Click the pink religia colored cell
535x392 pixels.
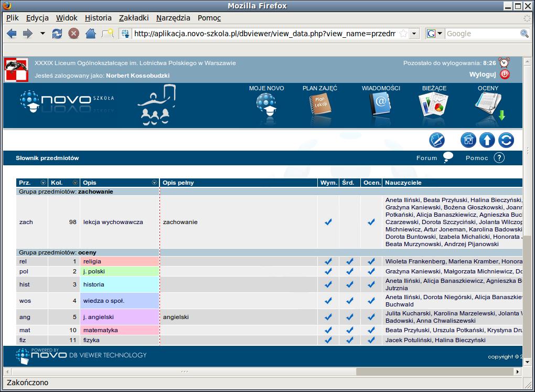[x=120, y=261]
